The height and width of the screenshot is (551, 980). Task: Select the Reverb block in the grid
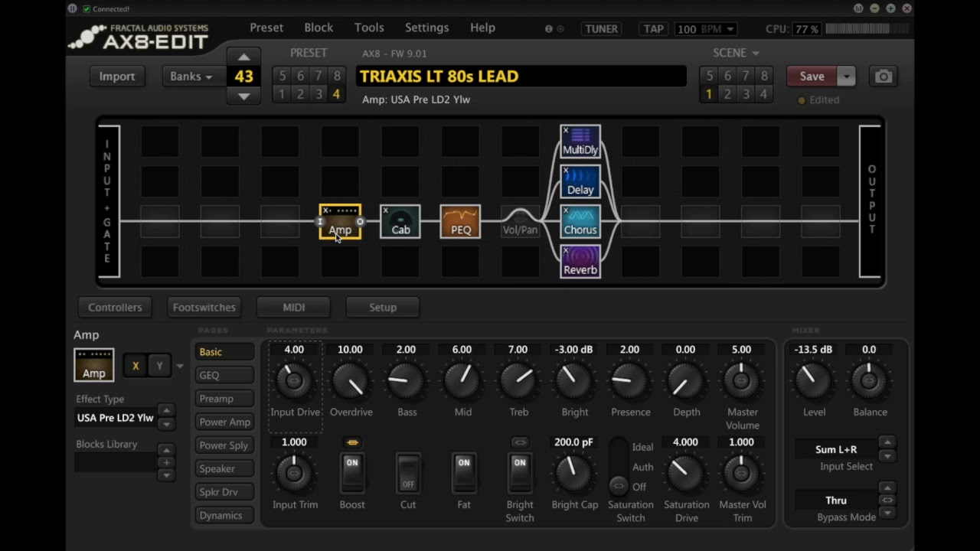pyautogui.click(x=580, y=261)
